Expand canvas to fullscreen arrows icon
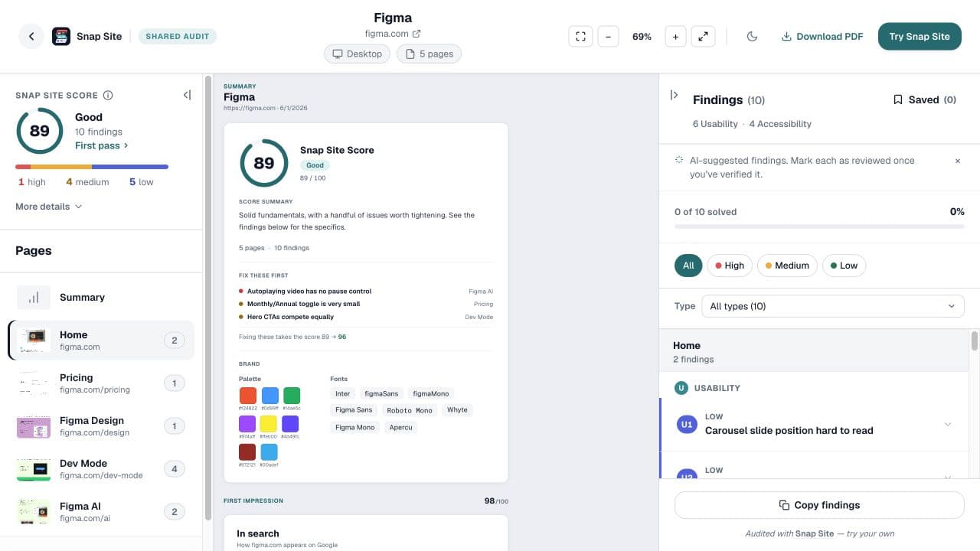The height and width of the screenshot is (551, 980). (x=704, y=36)
